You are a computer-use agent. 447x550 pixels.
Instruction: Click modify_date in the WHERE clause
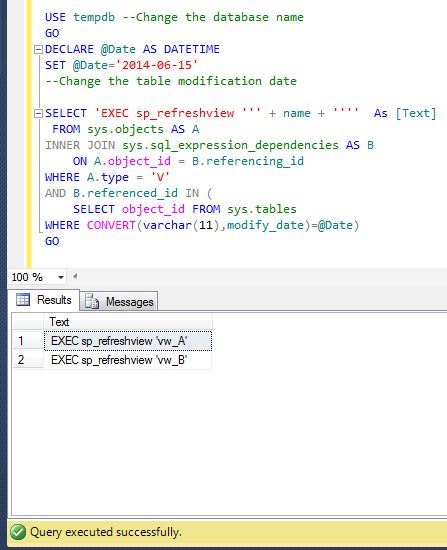[x=266, y=226]
